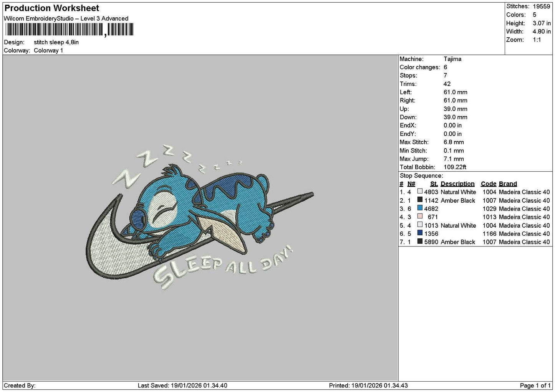Click the 'Brand' column header
The image size is (555, 392).
(x=508, y=184)
